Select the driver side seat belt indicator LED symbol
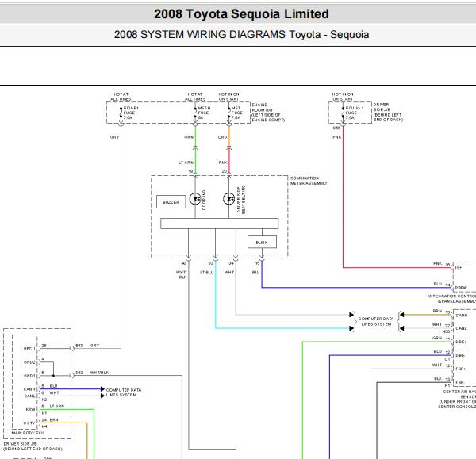Image resolution: width=476 pixels, height=459 pixels. (x=229, y=199)
